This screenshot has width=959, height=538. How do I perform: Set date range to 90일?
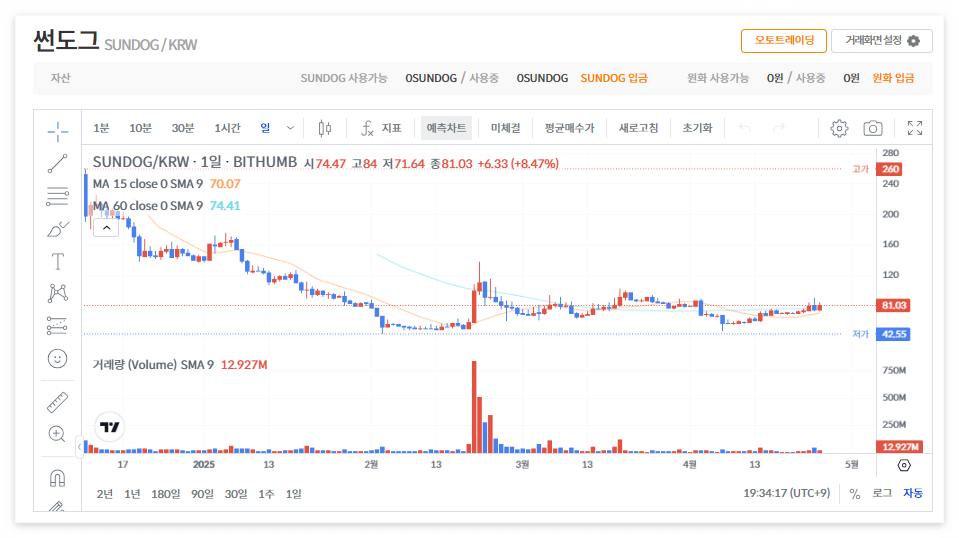[202, 494]
